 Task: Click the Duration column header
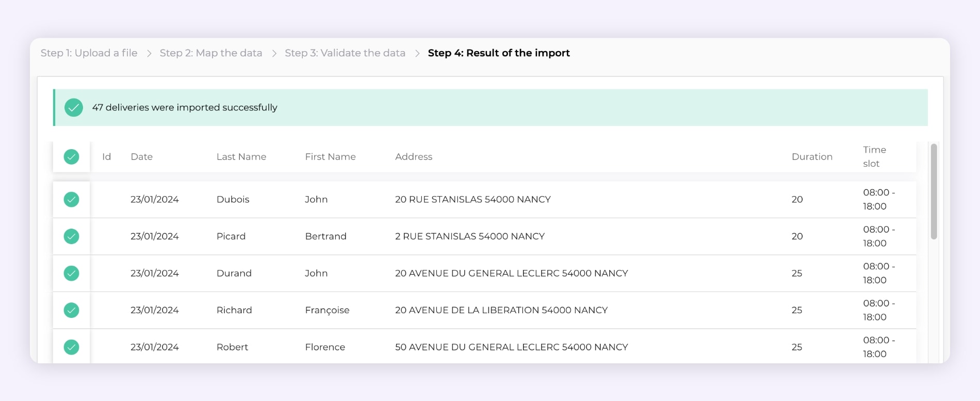click(812, 156)
